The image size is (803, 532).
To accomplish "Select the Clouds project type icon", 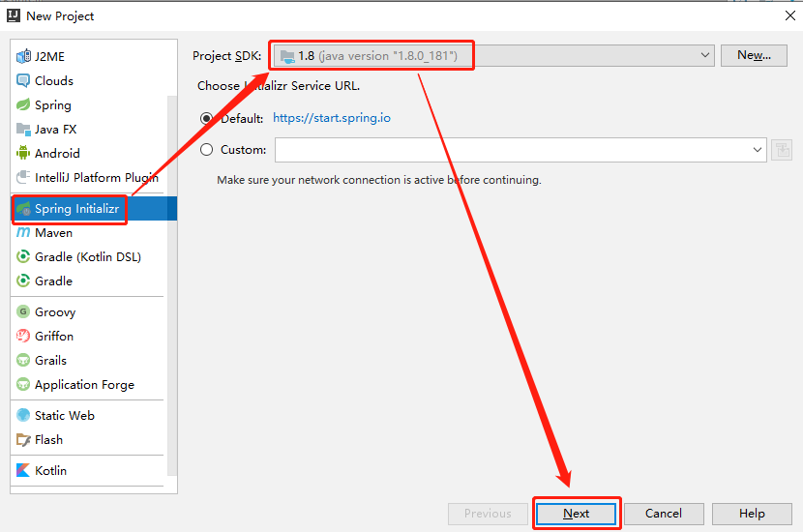I will click(23, 80).
